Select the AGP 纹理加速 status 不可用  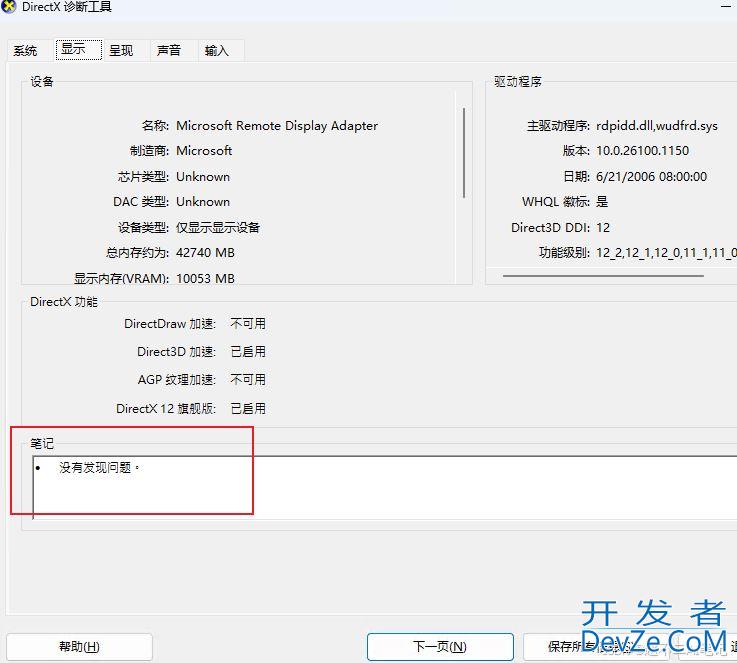(x=248, y=379)
